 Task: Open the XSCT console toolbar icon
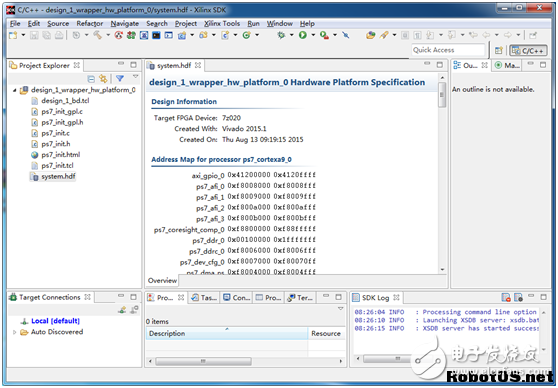[x=156, y=35]
